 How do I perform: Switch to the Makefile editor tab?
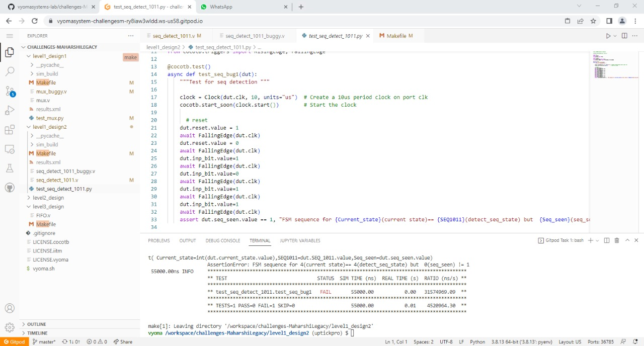click(x=396, y=36)
